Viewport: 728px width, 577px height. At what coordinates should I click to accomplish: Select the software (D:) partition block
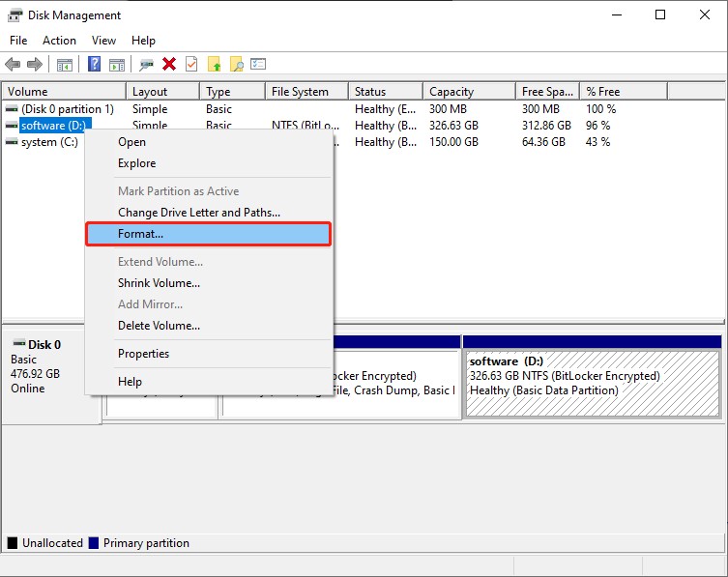[592, 383]
